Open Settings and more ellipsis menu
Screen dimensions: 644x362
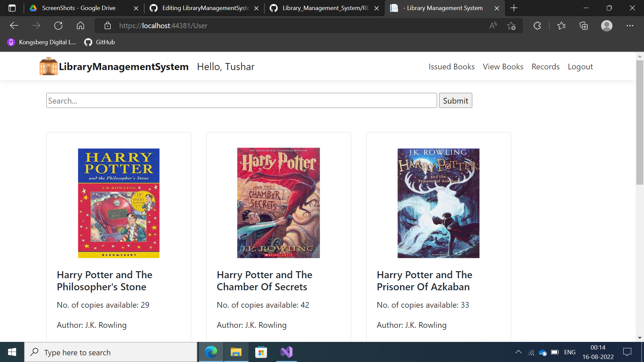630,26
